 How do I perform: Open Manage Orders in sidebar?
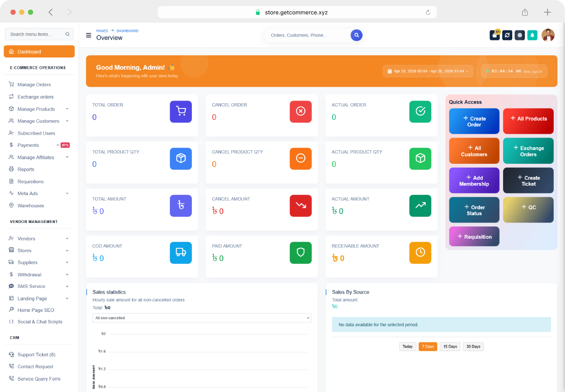pyautogui.click(x=34, y=84)
